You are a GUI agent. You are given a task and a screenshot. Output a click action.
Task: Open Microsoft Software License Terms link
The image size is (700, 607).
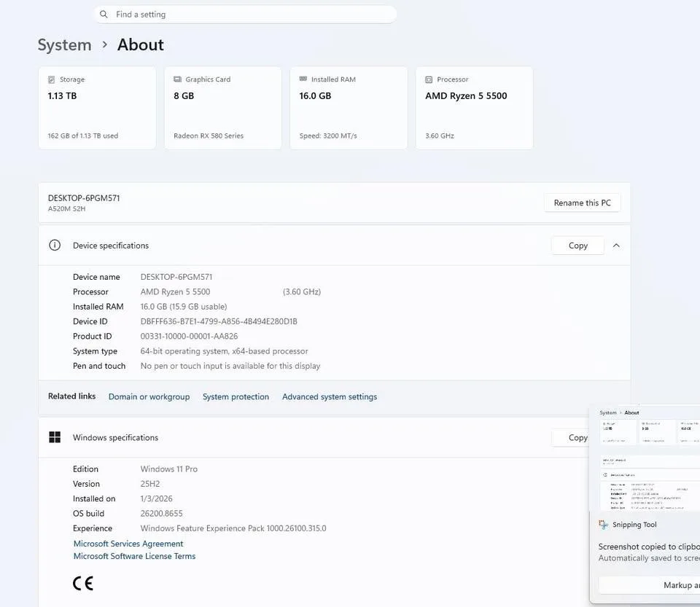(x=134, y=556)
